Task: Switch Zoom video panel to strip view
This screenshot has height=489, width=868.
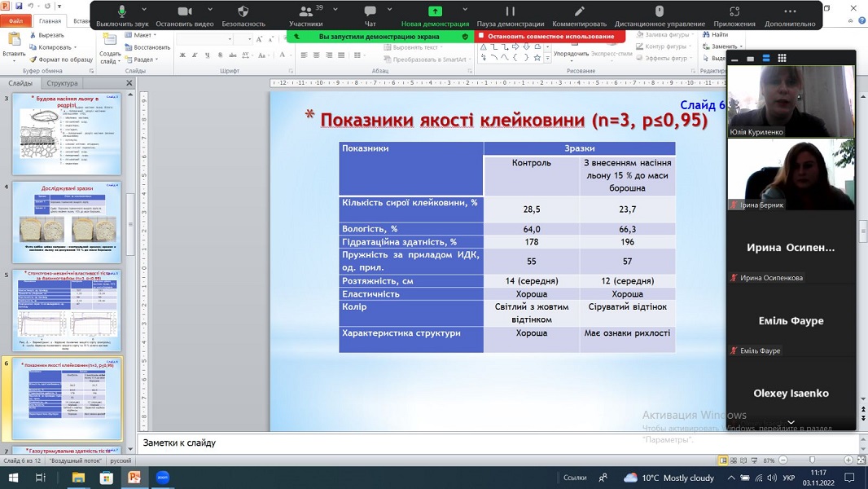Action: point(766,58)
